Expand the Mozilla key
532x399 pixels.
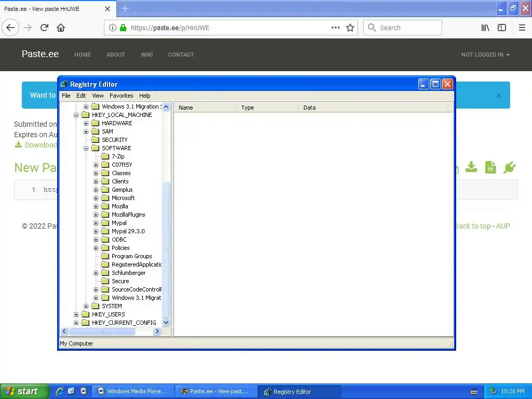pyautogui.click(x=96, y=206)
